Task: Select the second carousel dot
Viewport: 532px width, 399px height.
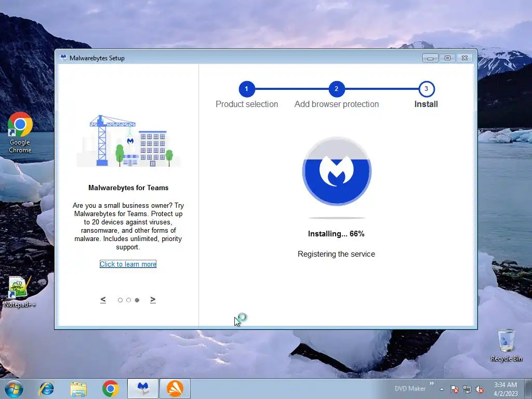Action: coord(129,300)
